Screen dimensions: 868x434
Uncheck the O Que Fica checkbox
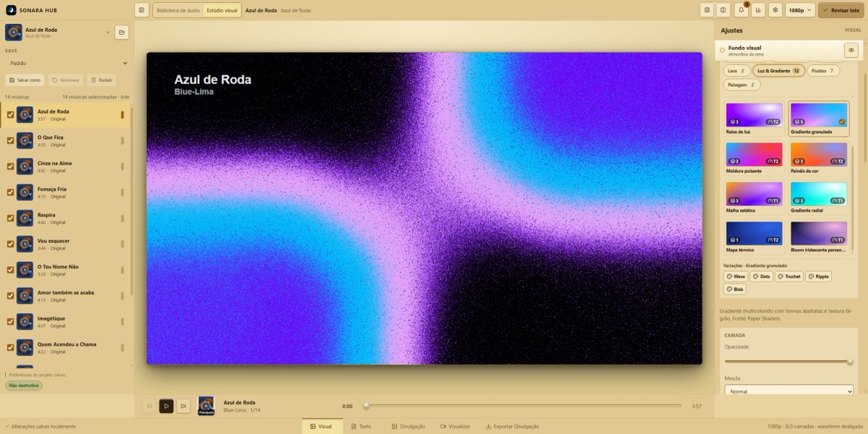coord(10,140)
